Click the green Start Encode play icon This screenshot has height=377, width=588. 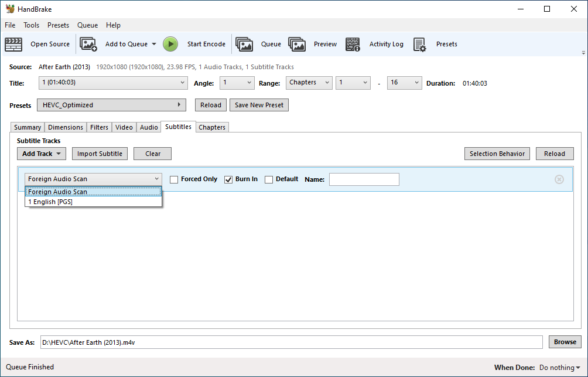(x=170, y=45)
